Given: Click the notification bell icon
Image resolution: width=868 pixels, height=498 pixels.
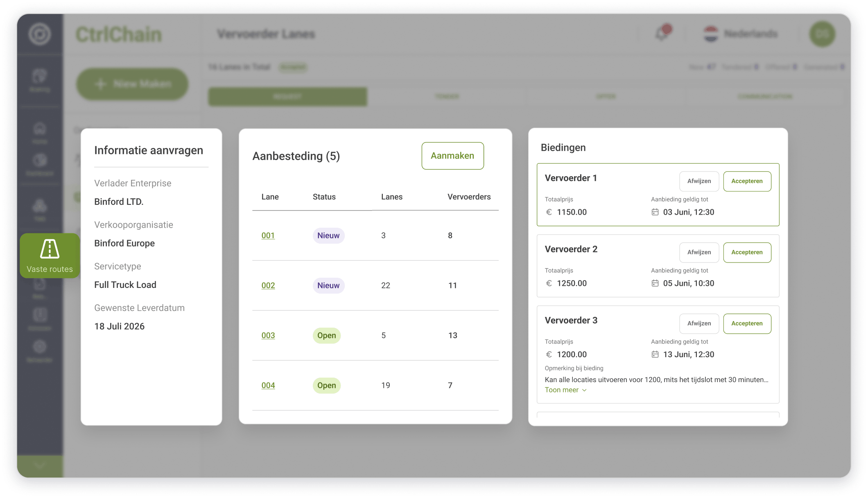Looking at the screenshot, I should click(x=662, y=34).
